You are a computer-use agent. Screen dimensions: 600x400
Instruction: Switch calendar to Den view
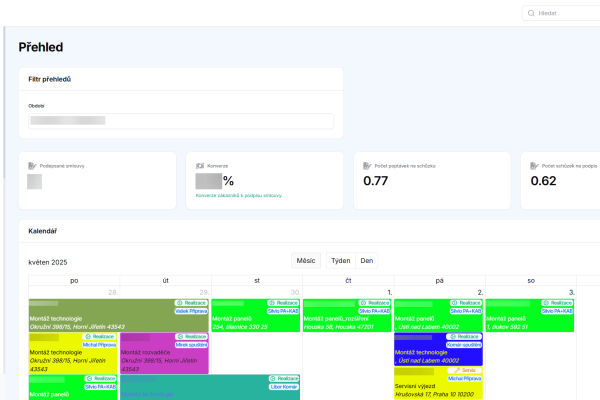coord(367,261)
